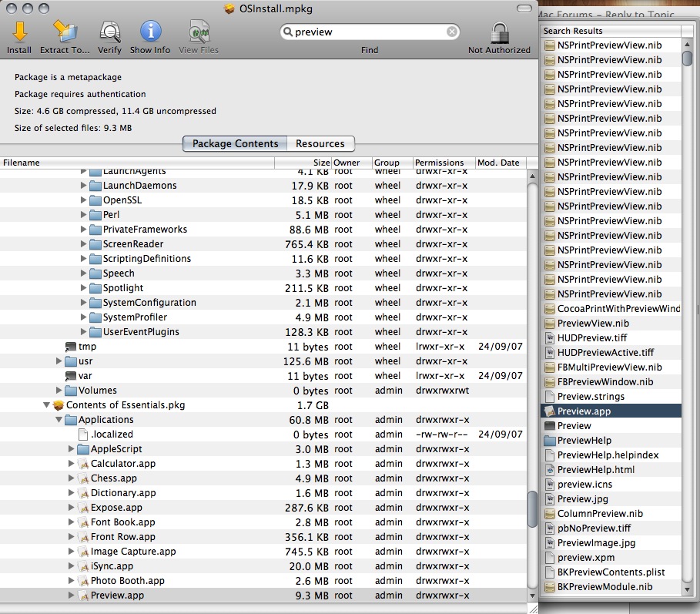Click the FBMultiPreviewView.nib icon

tap(550, 367)
